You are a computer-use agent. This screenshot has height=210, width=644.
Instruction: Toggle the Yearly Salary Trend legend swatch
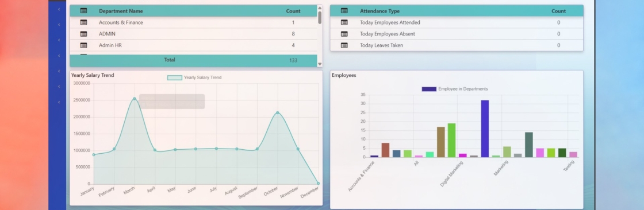click(175, 77)
